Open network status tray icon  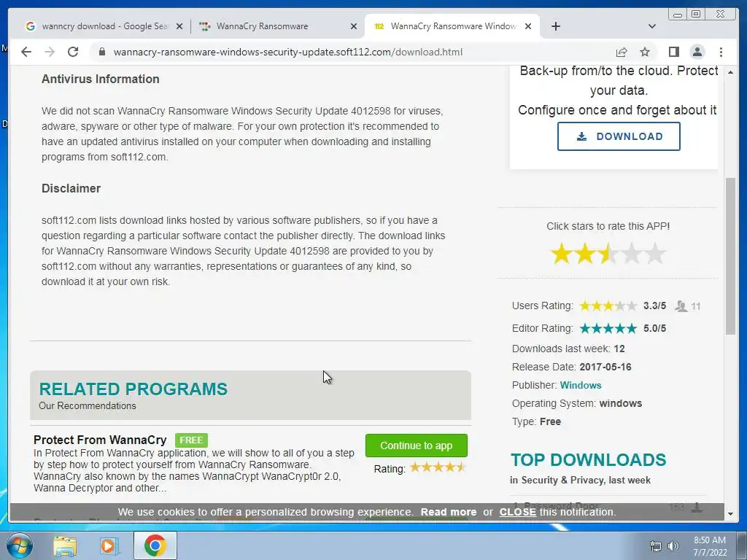[x=656, y=546]
